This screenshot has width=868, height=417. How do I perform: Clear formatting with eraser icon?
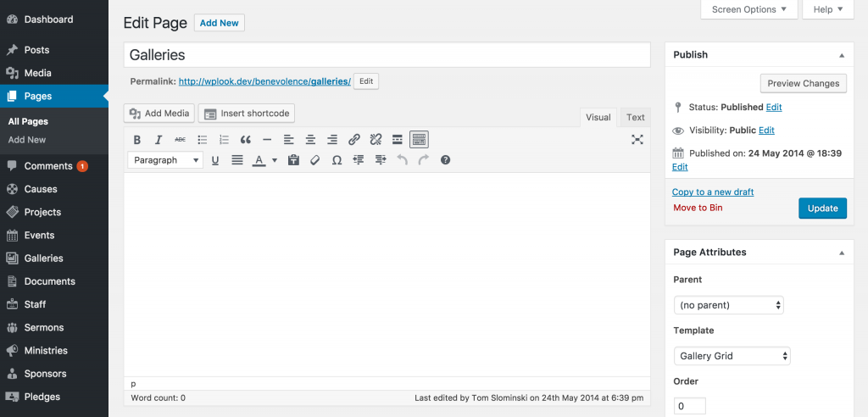coord(315,160)
